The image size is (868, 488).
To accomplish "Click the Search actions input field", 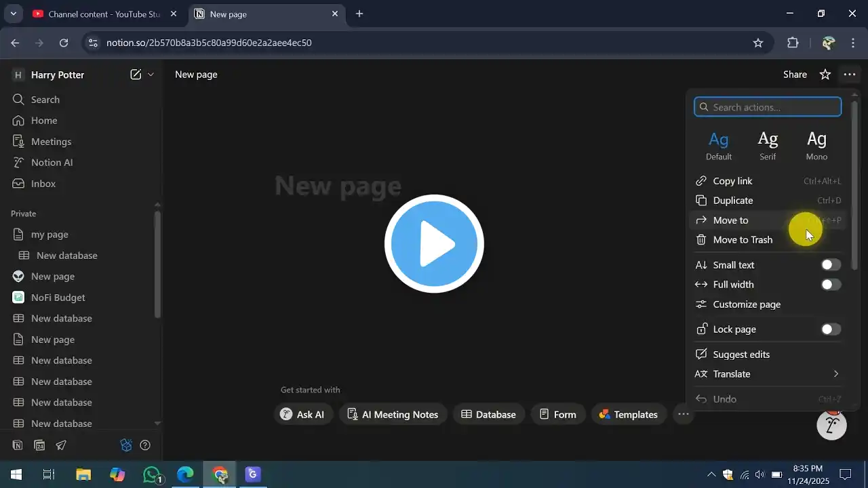I will [x=768, y=107].
